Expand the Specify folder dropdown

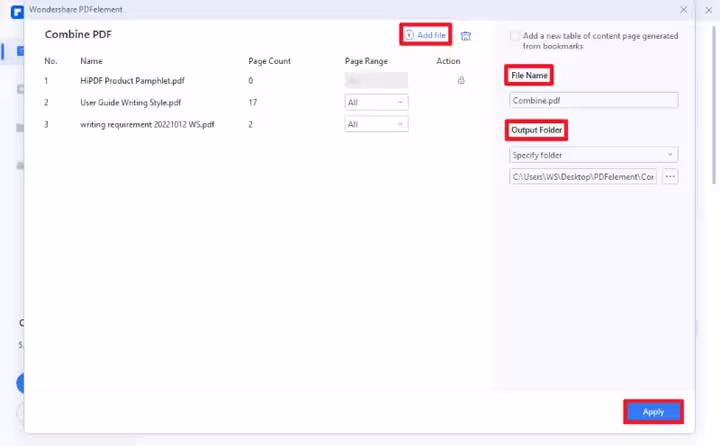(x=593, y=155)
